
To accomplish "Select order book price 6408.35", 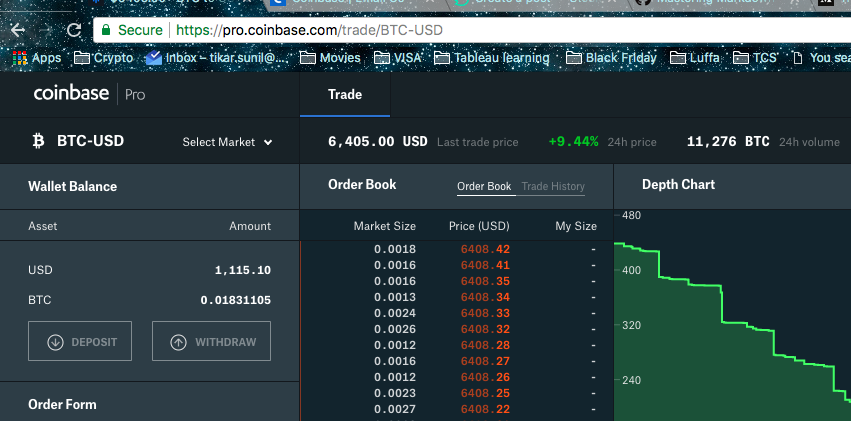I will (485, 281).
